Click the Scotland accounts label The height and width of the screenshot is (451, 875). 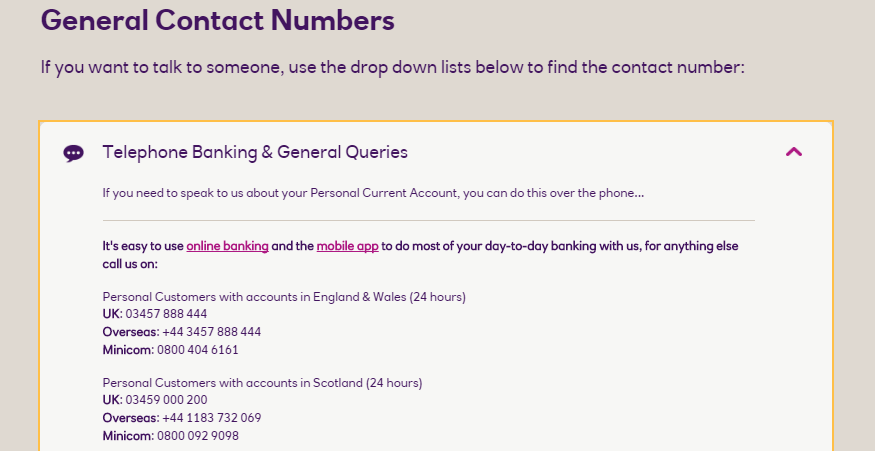262,383
